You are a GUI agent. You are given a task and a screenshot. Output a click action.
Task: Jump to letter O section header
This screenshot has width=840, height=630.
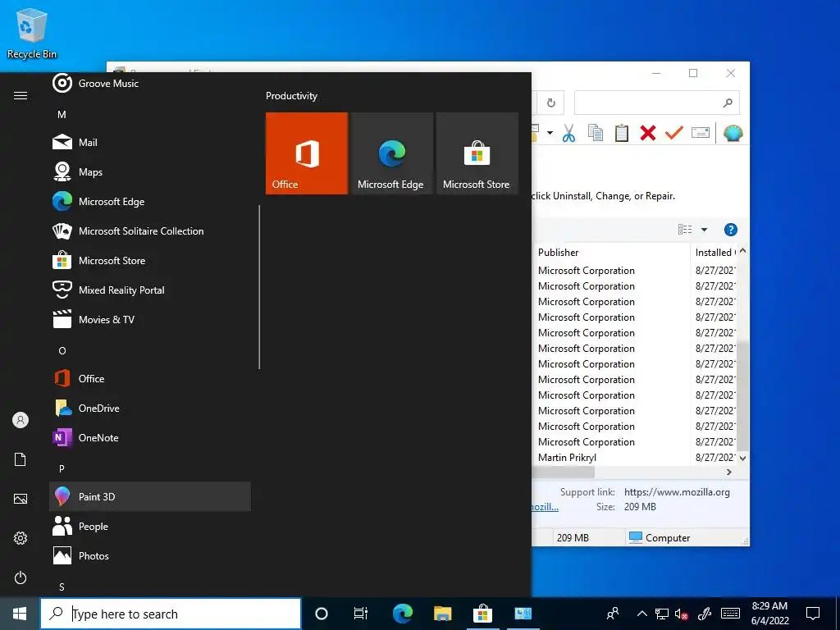coord(62,350)
